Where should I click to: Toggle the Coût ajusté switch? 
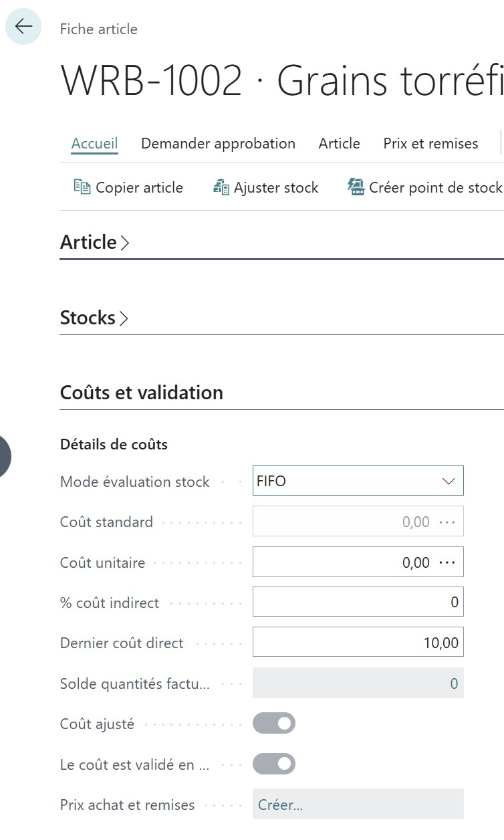pyautogui.click(x=273, y=724)
